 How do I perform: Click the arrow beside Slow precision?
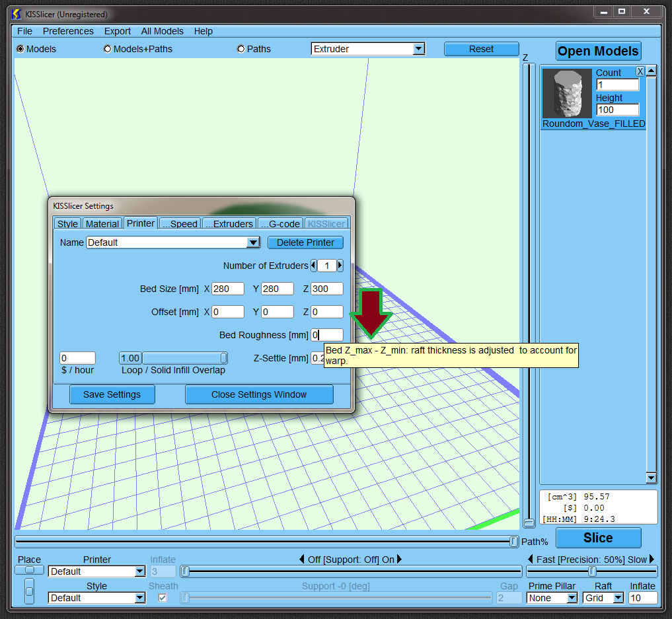[652, 560]
